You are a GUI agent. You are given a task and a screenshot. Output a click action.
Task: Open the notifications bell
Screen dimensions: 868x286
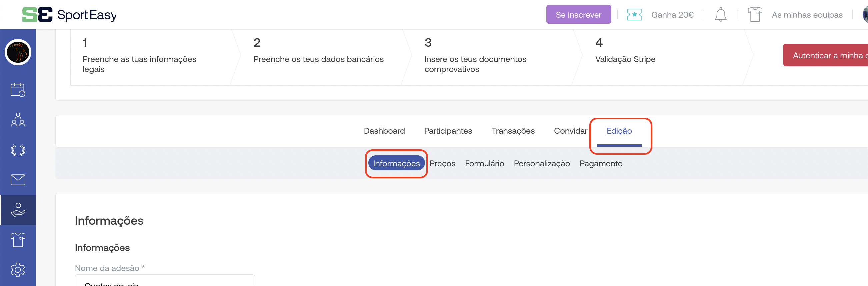pos(720,15)
